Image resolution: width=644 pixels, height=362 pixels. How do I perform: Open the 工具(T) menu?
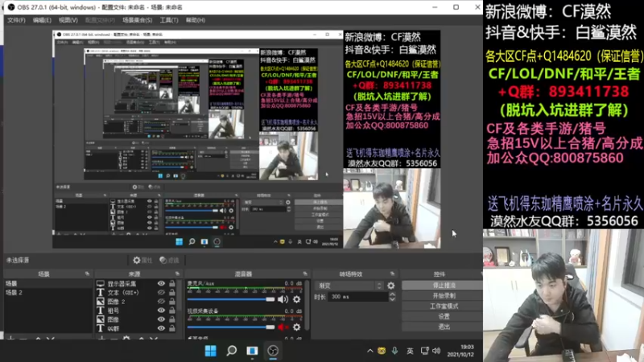coord(169,20)
